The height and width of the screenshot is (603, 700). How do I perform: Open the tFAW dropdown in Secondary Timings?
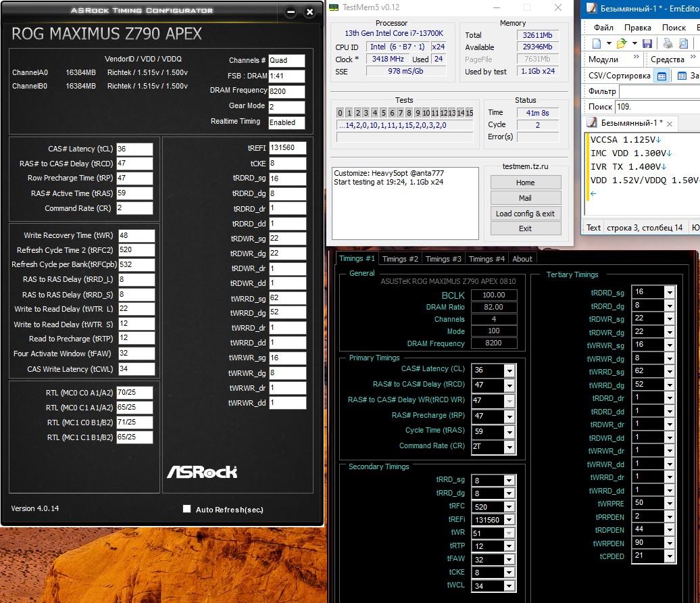(509, 560)
